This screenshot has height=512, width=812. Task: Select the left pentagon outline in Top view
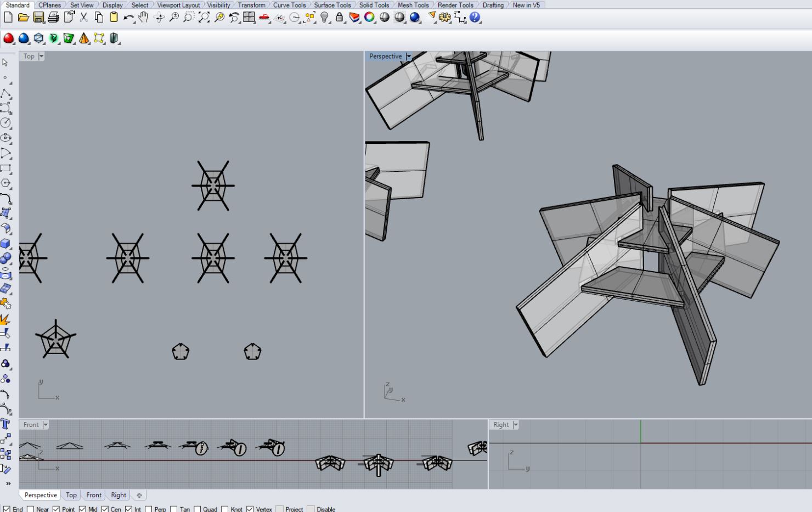click(181, 351)
